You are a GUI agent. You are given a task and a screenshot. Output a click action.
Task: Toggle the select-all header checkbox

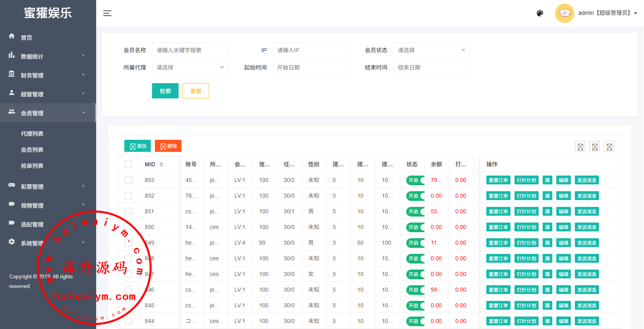tap(128, 164)
